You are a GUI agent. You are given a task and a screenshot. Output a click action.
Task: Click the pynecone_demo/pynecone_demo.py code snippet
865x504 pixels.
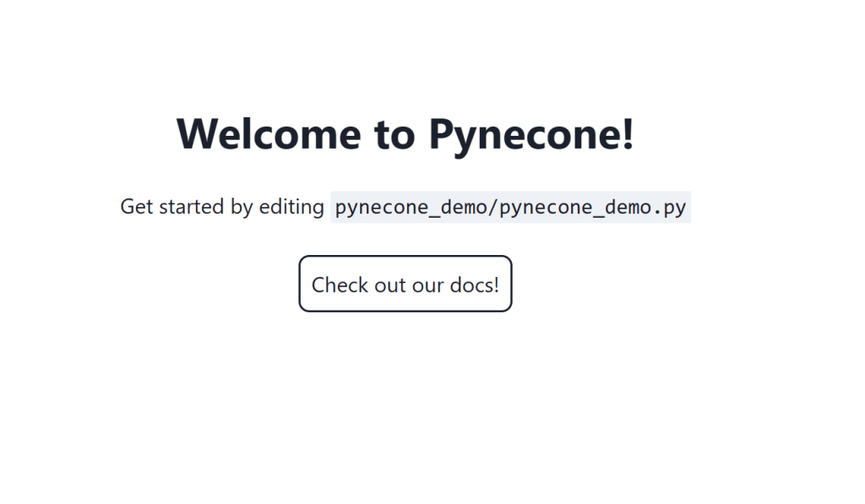point(510,207)
